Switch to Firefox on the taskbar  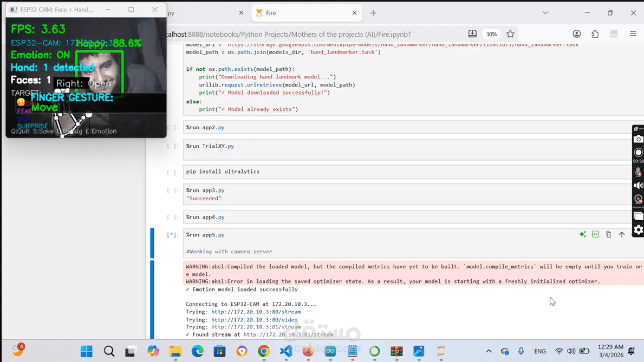308,351
